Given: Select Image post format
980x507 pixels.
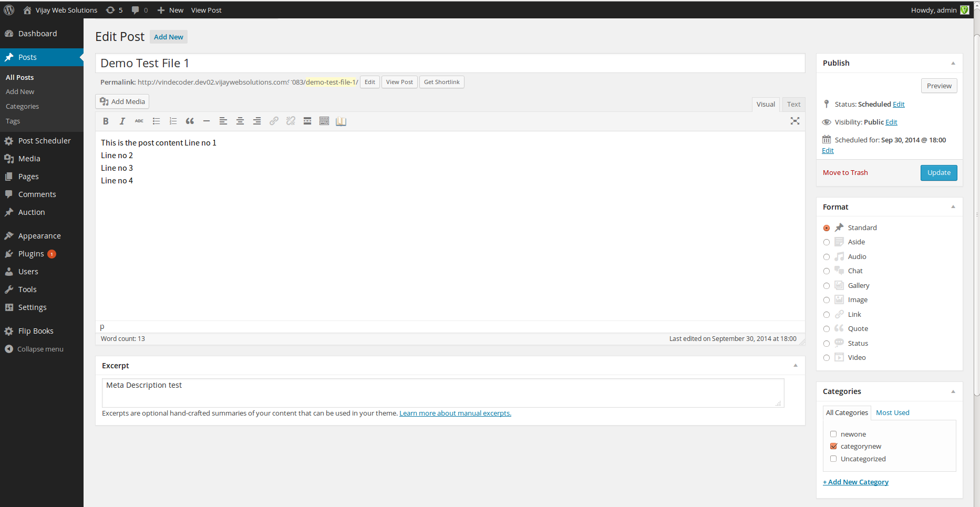Looking at the screenshot, I should coord(827,300).
